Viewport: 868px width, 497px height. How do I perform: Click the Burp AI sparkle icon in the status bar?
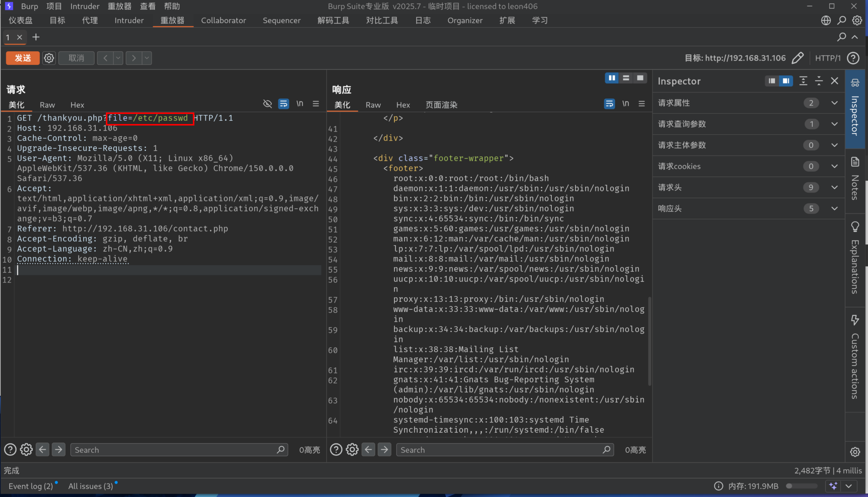coord(833,486)
